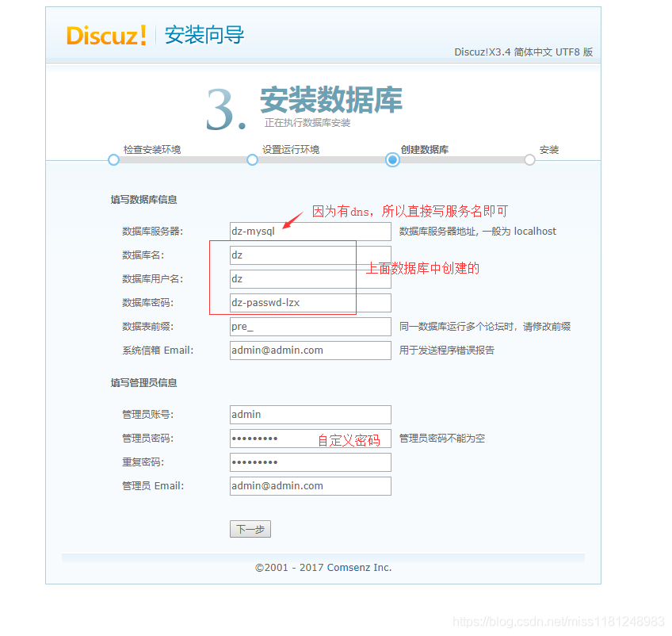Image resolution: width=672 pixels, height=636 pixels.
Task: Click the 安装数据库 step heading
Action: (x=331, y=100)
